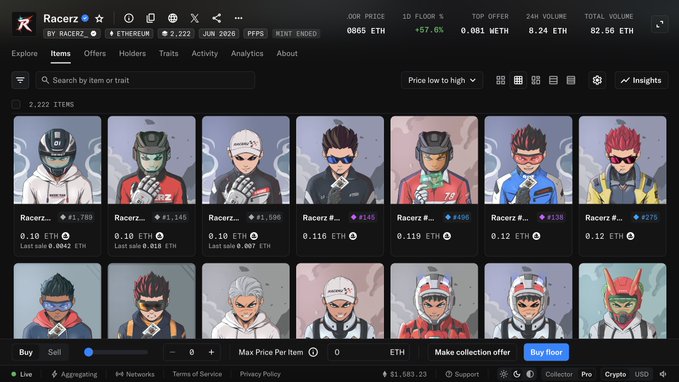Image resolution: width=679 pixels, height=382 pixels.
Task: Switch to the mosaic grid view
Action: (x=536, y=80)
